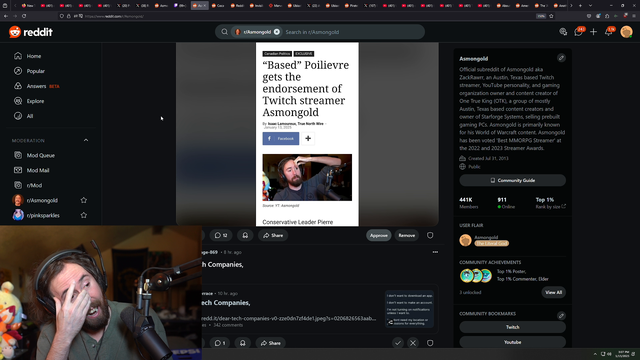The width and height of the screenshot is (640, 360).
Task: Open comments with 12 replies
Action: pos(221,235)
